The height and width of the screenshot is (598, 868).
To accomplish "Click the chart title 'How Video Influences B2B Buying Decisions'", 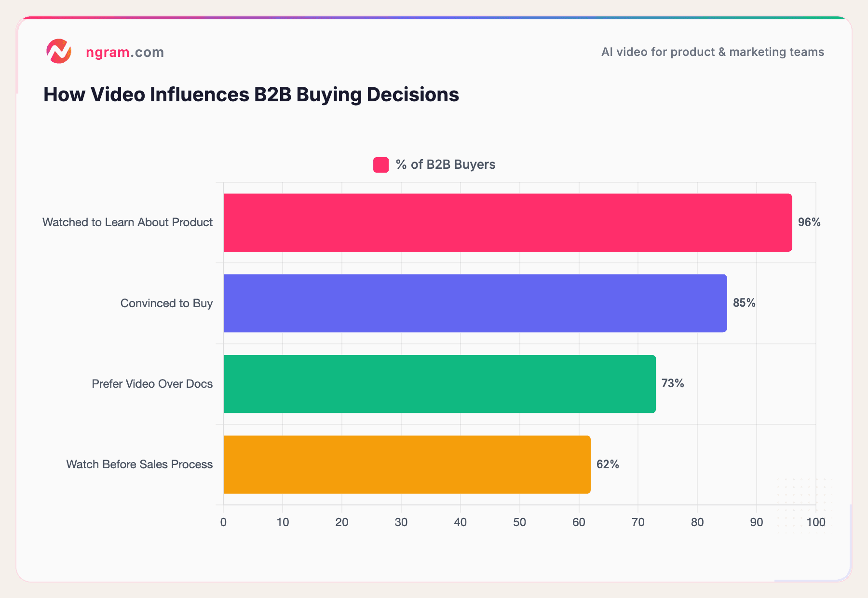I will tap(251, 95).
